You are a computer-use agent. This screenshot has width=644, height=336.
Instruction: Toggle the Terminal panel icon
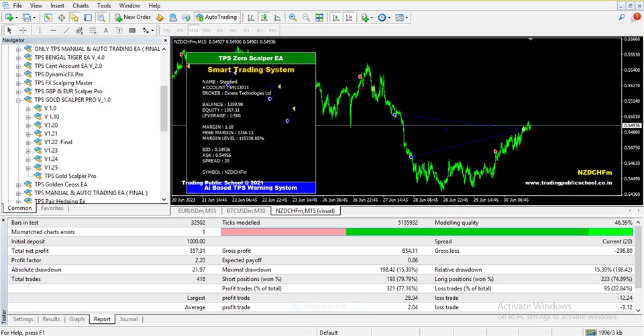click(88, 17)
